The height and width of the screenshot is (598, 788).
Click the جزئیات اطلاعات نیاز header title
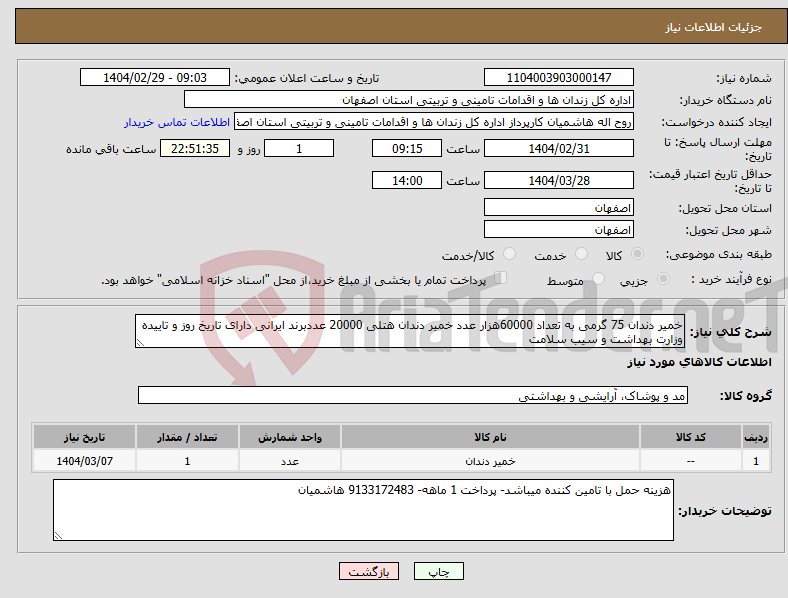coord(714,27)
